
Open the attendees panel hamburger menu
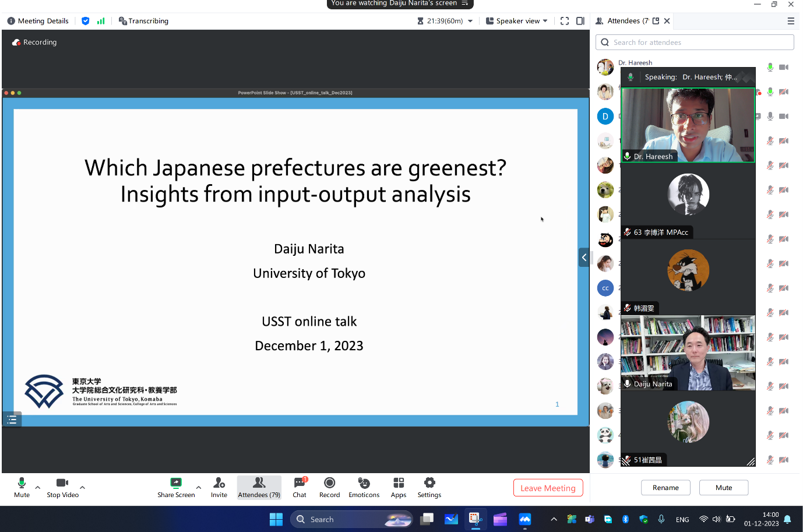coord(791,21)
